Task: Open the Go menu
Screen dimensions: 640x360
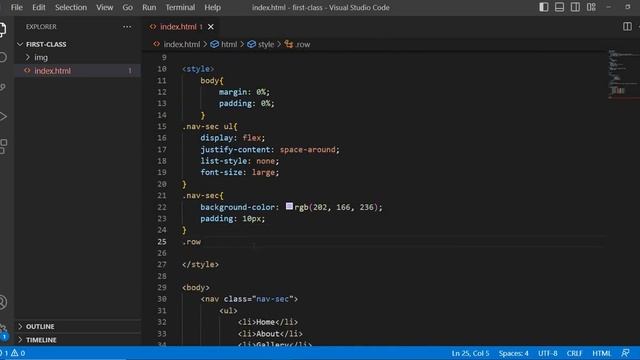Action: (127, 7)
